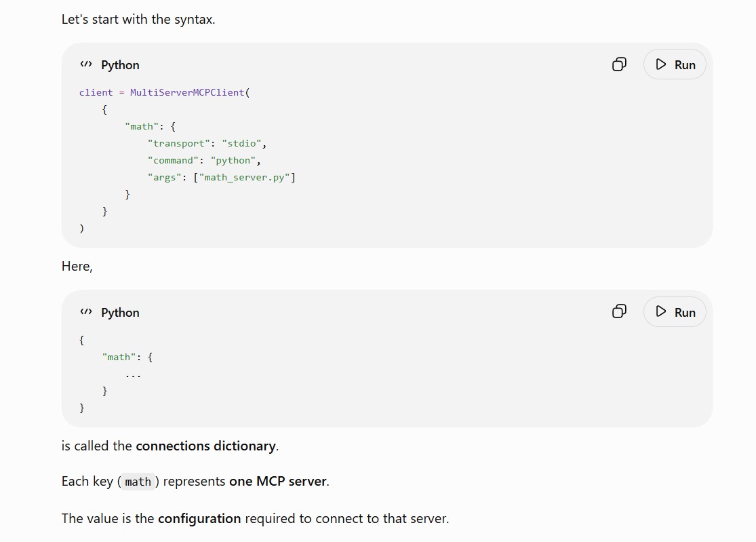Image resolution: width=756 pixels, height=542 pixels.
Task: Click the ellipsis line in second code block
Action: point(133,375)
